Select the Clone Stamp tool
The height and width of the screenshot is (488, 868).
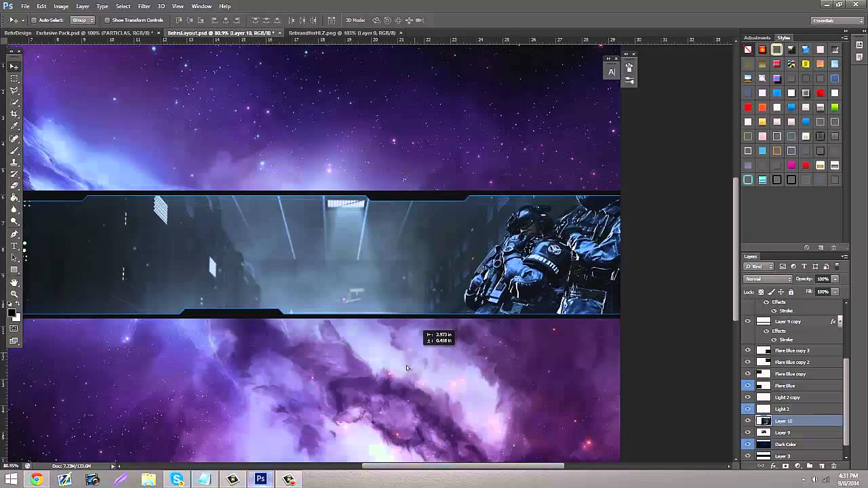pyautogui.click(x=14, y=163)
